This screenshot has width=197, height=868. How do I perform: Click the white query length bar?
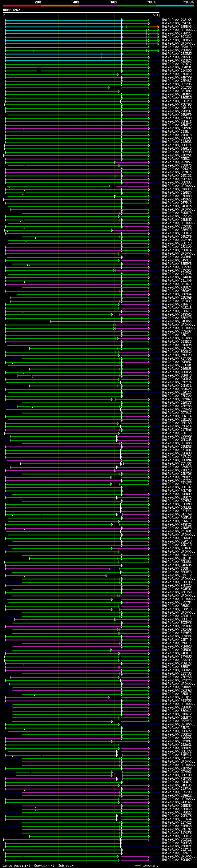81,13
